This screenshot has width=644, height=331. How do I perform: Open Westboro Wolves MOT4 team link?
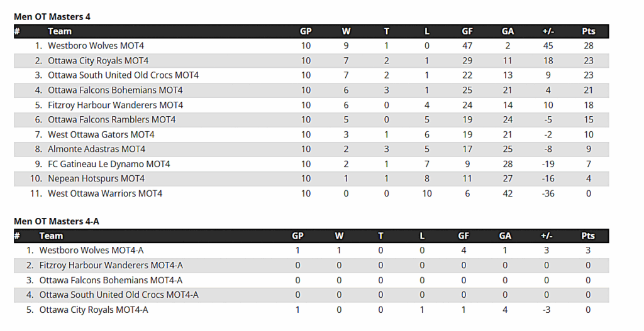96,45
